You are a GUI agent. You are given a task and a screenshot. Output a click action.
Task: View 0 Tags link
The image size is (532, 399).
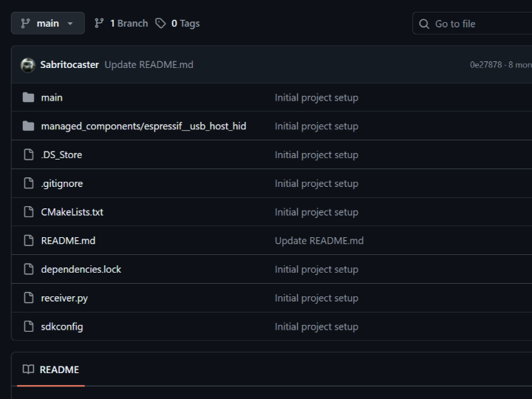point(185,24)
